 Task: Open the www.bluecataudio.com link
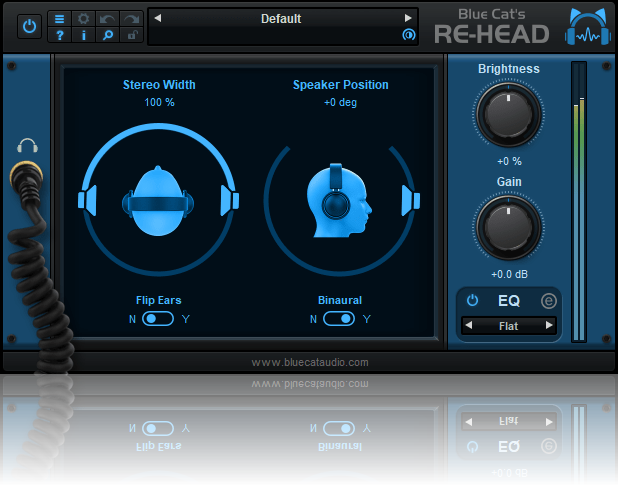309,362
